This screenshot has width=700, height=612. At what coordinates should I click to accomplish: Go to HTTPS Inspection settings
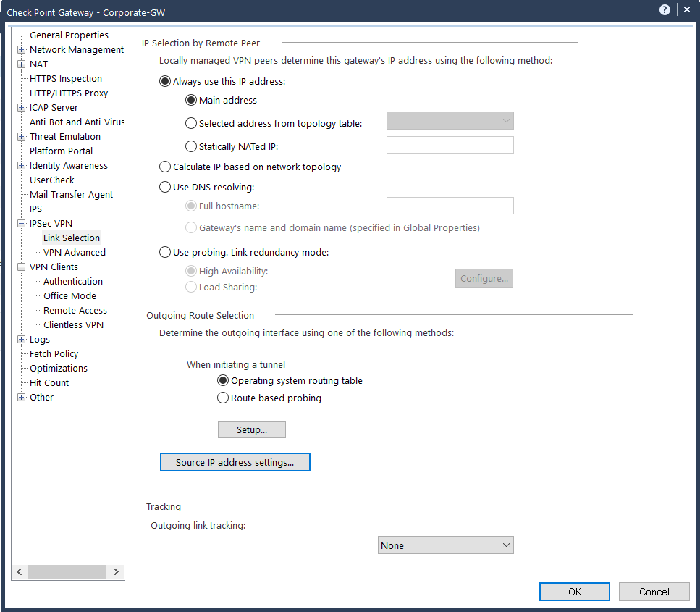(x=66, y=79)
